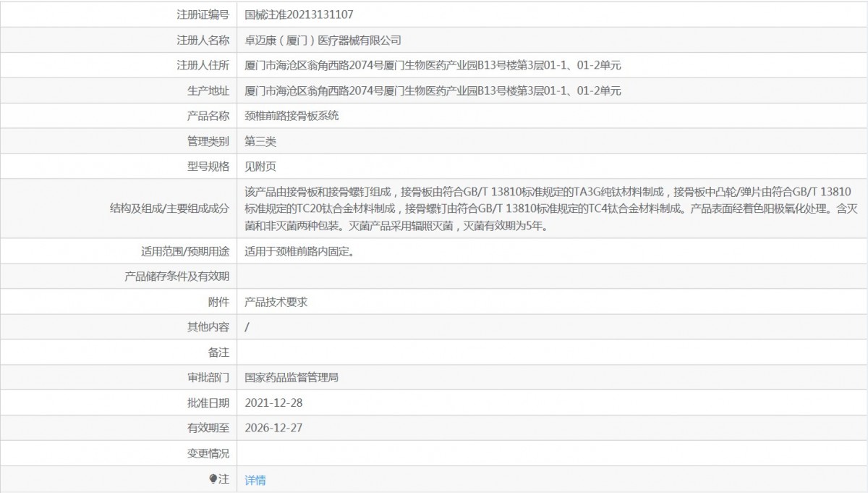Click the 批准日期 label
868x493 pixels.
pyautogui.click(x=208, y=403)
